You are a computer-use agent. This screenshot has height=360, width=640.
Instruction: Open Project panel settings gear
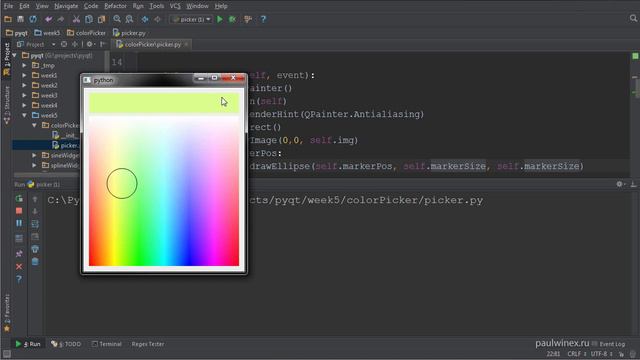point(90,44)
